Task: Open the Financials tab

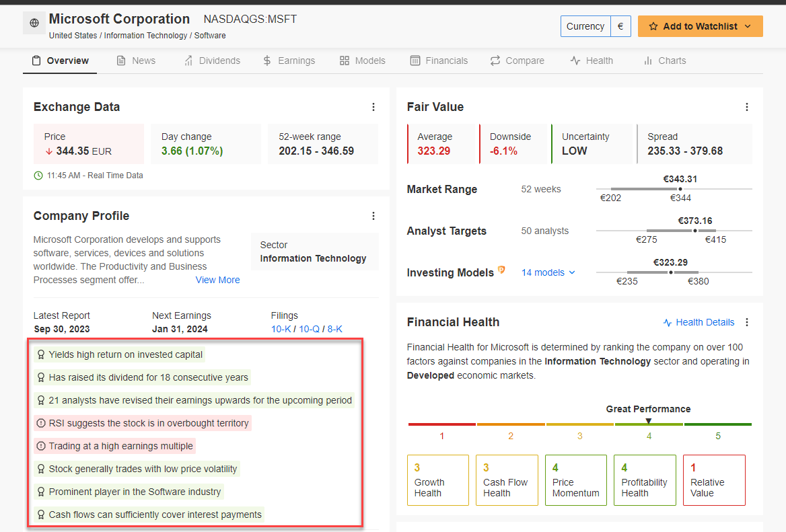Action: click(439, 61)
